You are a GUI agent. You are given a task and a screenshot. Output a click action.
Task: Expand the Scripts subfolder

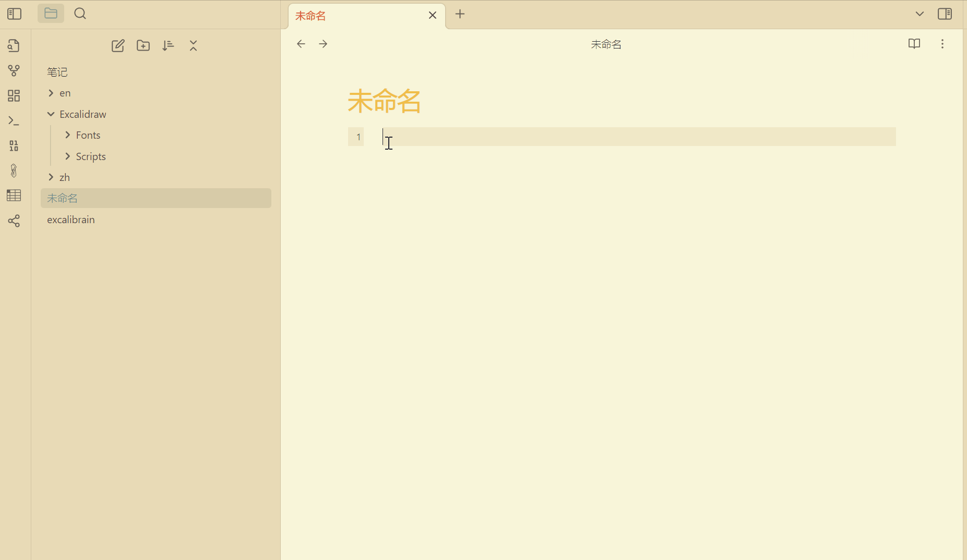pyautogui.click(x=90, y=156)
